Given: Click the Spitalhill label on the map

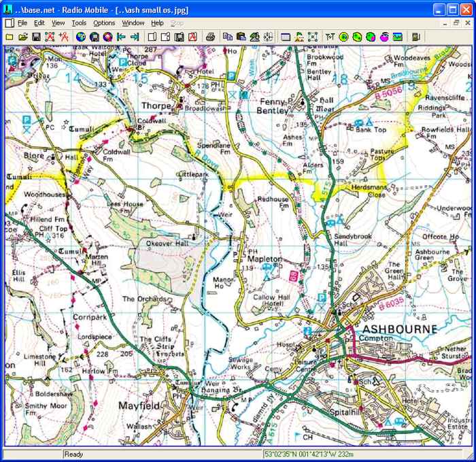Looking at the screenshot, I should coord(345,412).
